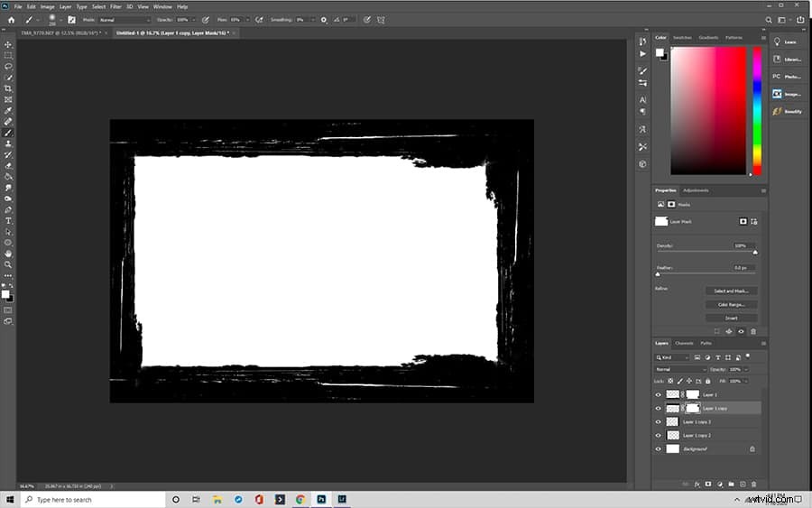Viewport: 812px width, 508px height.
Task: Click the hue spectrum slider
Action: pyautogui.click(x=757, y=111)
